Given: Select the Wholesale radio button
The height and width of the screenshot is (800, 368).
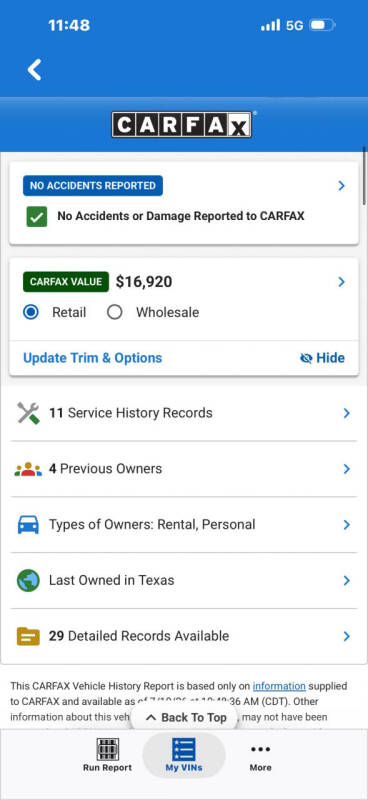Looking at the screenshot, I should [x=115, y=312].
